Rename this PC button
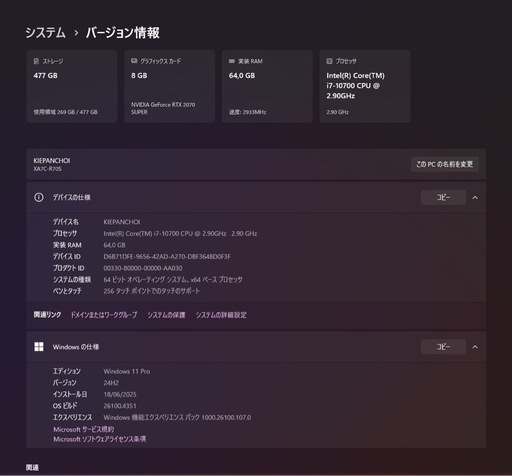 pyautogui.click(x=445, y=164)
